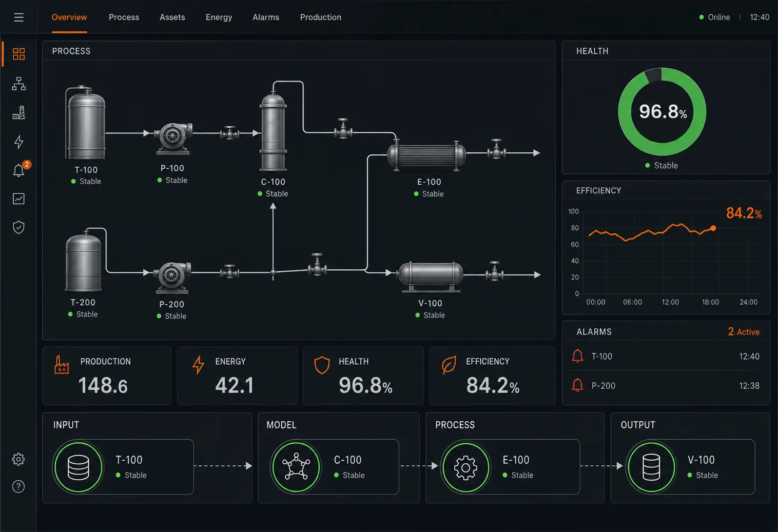Click the green health donut gauge

click(x=662, y=112)
